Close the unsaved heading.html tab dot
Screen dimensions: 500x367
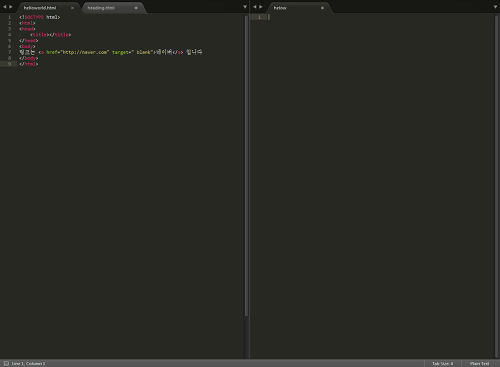(x=136, y=8)
